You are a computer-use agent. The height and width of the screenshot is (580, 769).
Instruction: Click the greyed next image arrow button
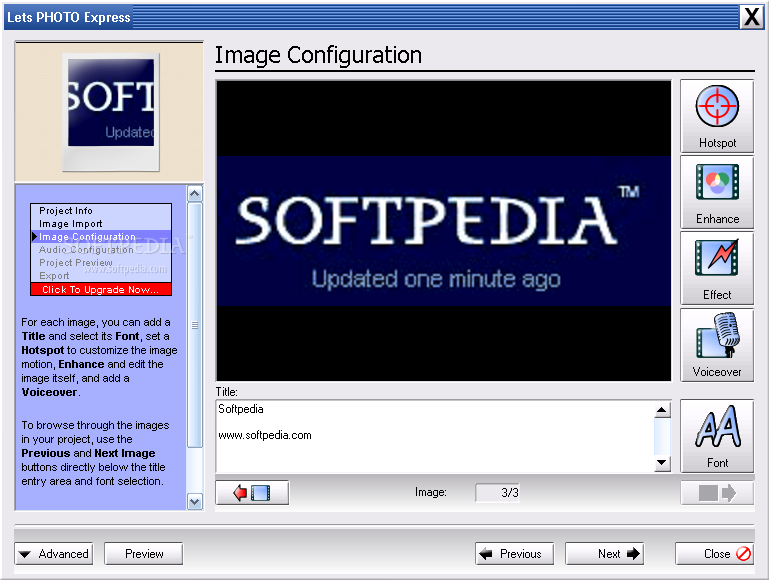pyautogui.click(x=717, y=493)
